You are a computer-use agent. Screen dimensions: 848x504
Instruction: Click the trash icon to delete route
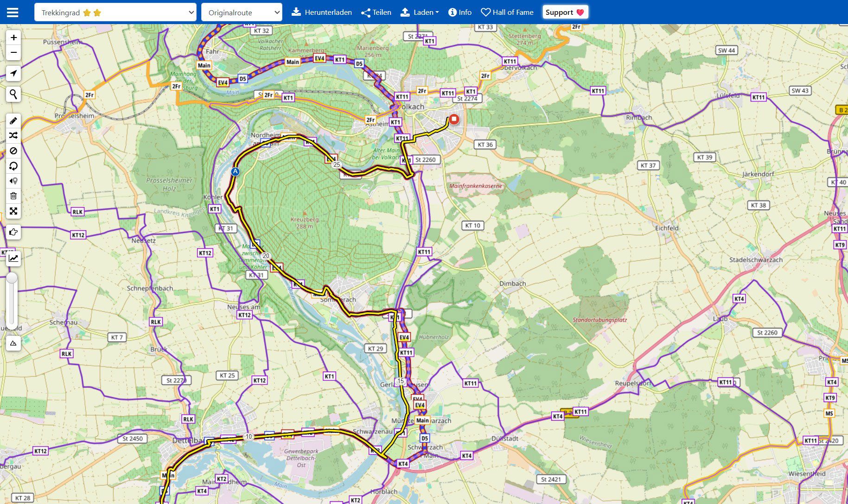[x=13, y=196]
